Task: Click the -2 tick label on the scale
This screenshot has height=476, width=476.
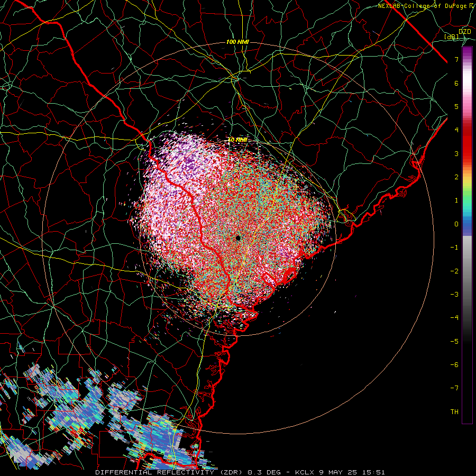Action: coord(454,271)
